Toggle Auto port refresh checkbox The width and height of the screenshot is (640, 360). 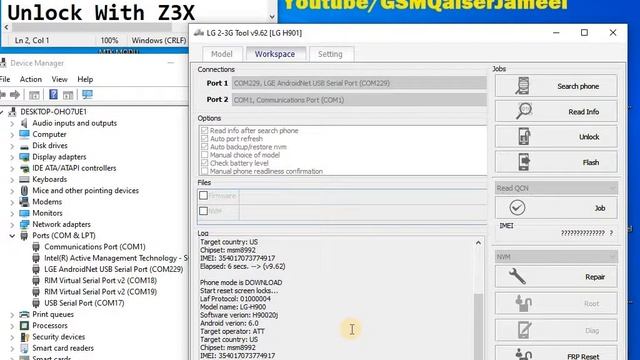click(x=204, y=138)
